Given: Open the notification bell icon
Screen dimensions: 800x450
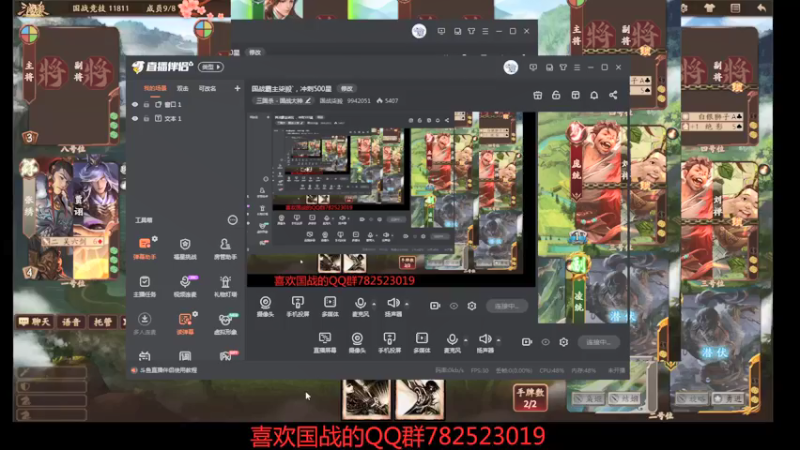Looking at the screenshot, I should tap(594, 95).
